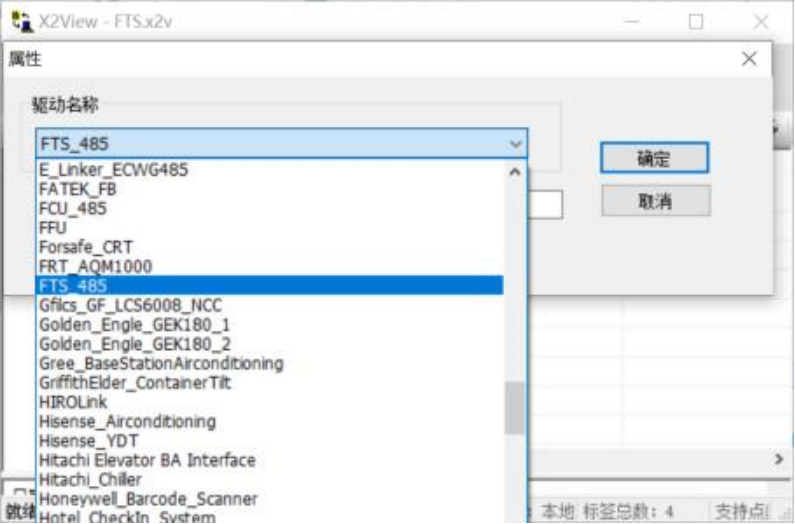Choose Golden_Engle_GEK180_2
Image resolution: width=795 pixels, height=524 pixels.
tap(270, 343)
